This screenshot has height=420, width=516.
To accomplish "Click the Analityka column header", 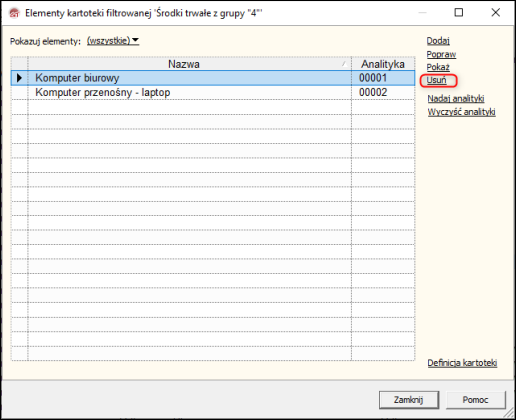I will pyautogui.click(x=383, y=64).
